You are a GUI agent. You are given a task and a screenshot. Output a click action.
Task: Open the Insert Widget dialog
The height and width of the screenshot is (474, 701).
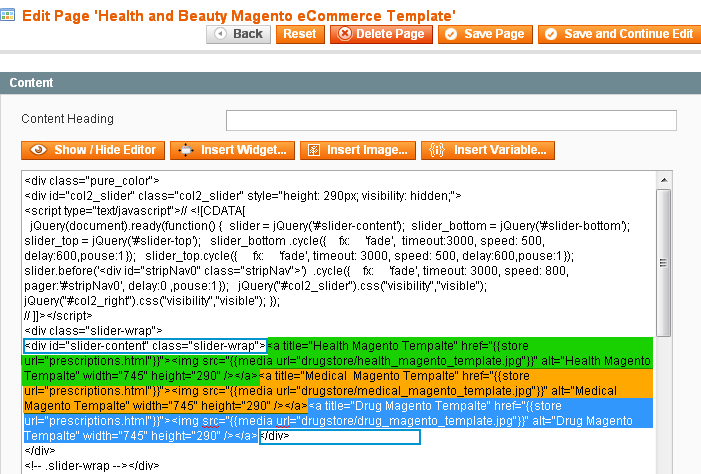pyautogui.click(x=232, y=150)
